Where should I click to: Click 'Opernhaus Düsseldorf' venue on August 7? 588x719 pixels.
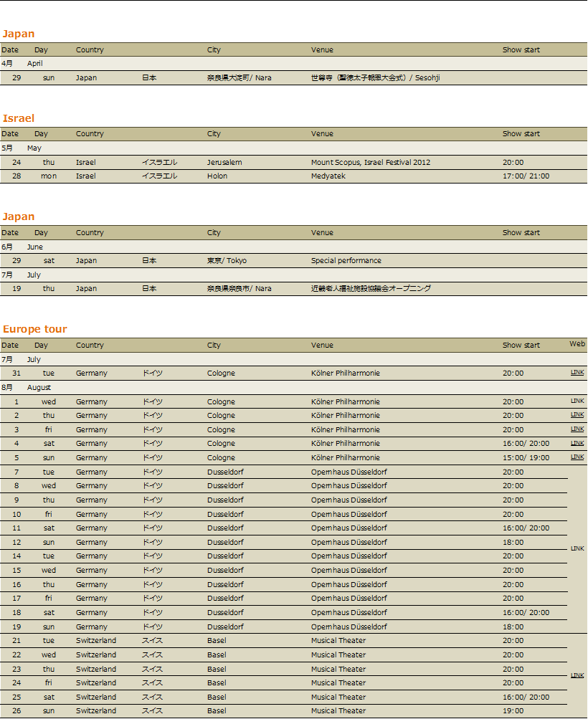[x=349, y=472]
